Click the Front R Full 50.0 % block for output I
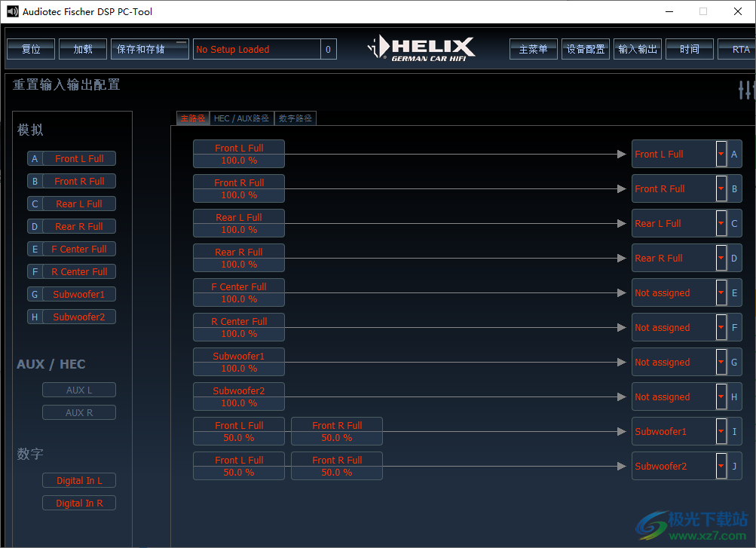Image resolution: width=756 pixels, height=548 pixels. point(337,432)
